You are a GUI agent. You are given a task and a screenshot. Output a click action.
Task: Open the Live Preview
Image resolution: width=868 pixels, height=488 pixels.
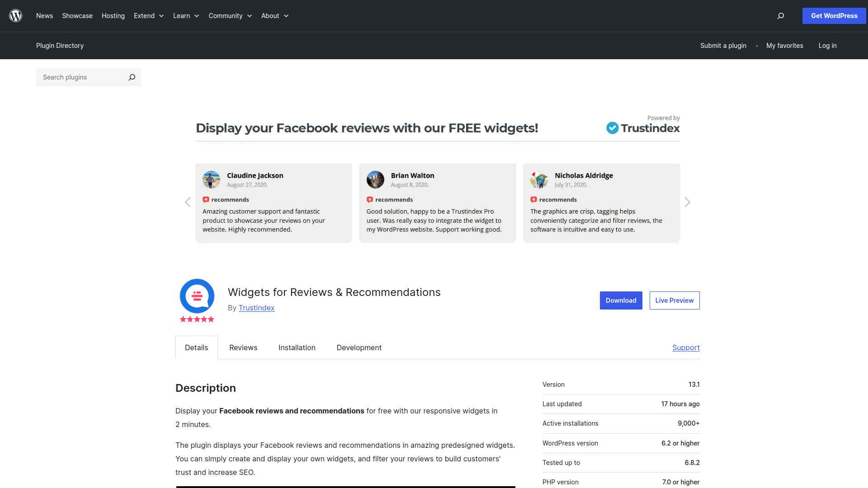coord(675,300)
